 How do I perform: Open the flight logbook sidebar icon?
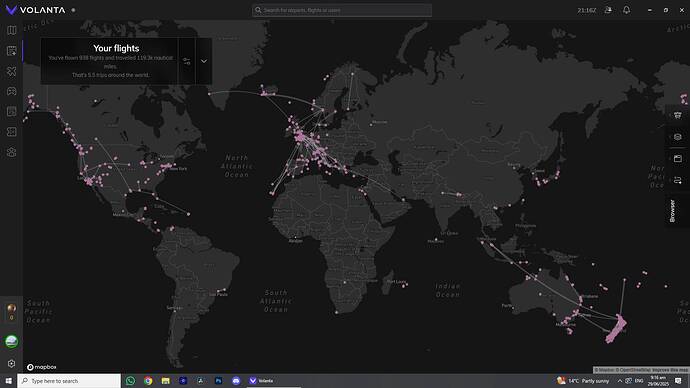[11, 51]
